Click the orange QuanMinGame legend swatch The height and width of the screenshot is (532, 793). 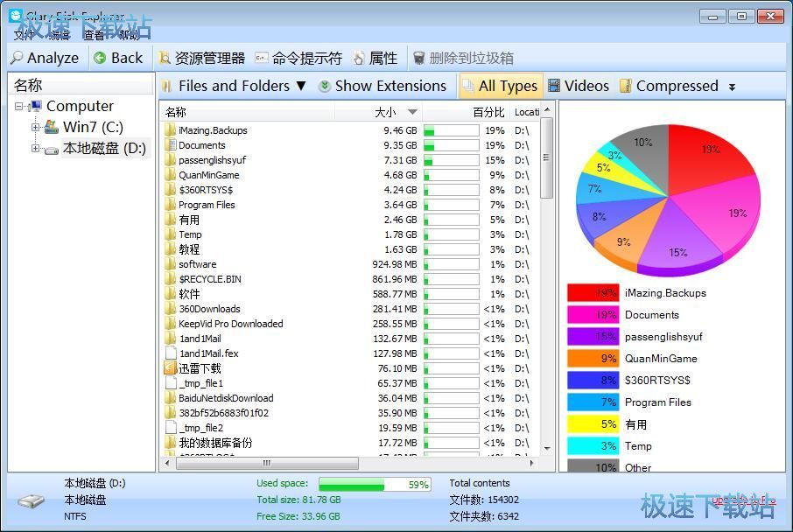[x=593, y=359]
